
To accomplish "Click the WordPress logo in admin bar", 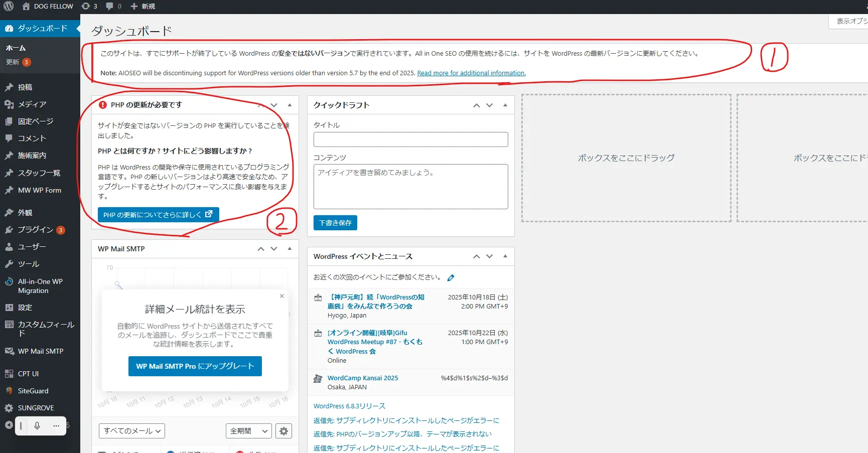I will coord(9,6).
